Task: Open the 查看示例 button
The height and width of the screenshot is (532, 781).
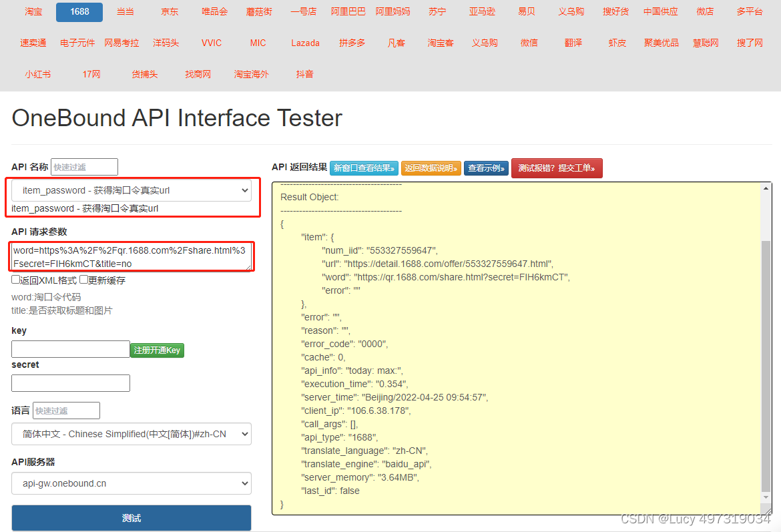Action: point(486,168)
